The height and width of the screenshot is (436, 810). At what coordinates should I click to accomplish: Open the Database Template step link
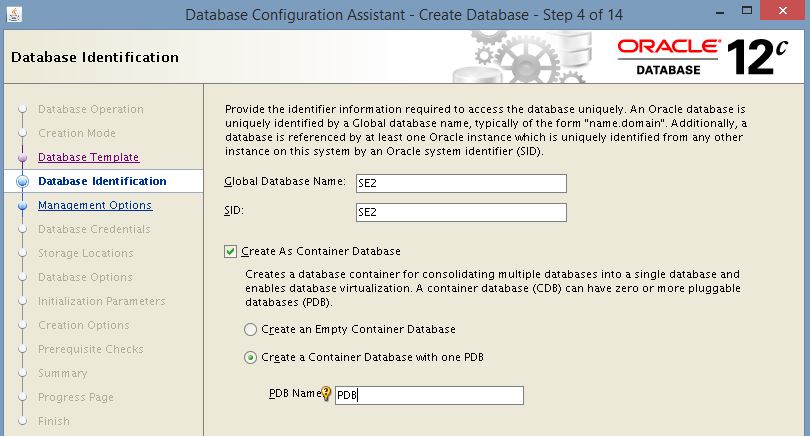click(x=88, y=157)
